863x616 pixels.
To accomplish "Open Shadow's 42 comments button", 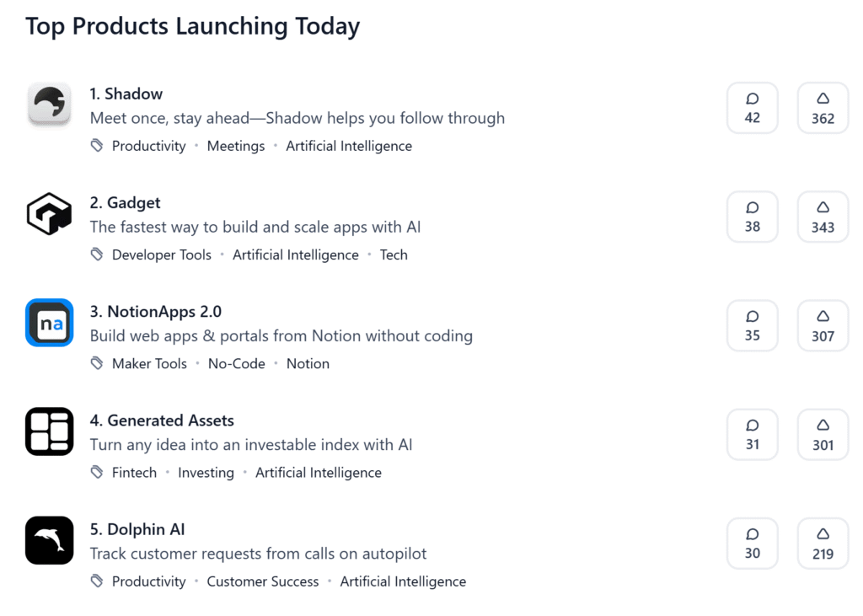I will [x=753, y=108].
